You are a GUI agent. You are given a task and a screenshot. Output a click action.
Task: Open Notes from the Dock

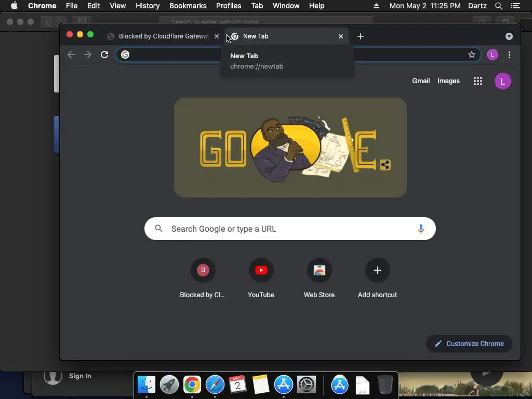261,384
